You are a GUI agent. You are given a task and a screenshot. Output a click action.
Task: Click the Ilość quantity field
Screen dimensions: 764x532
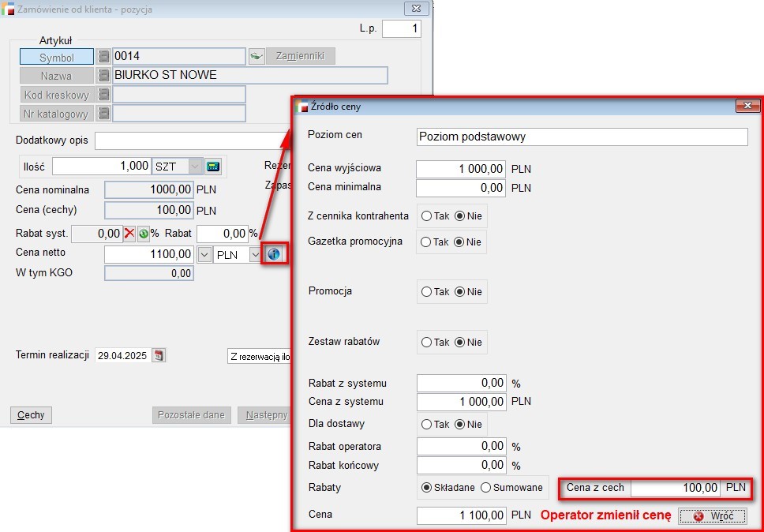[x=102, y=166]
